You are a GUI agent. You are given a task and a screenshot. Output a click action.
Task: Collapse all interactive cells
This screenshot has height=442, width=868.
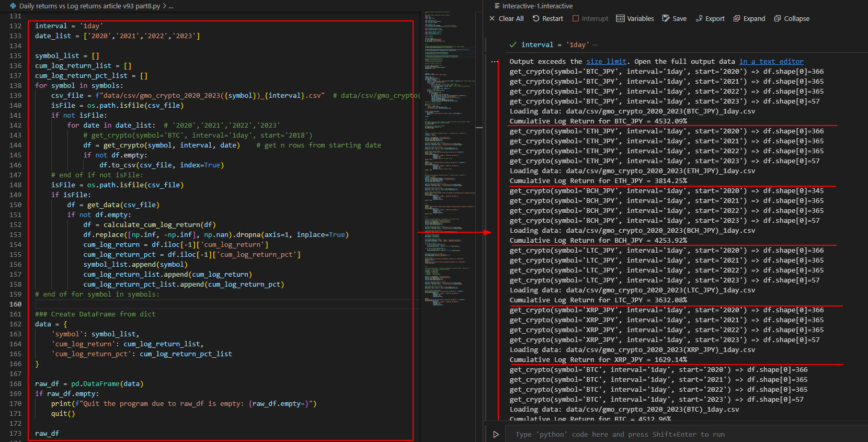point(792,18)
